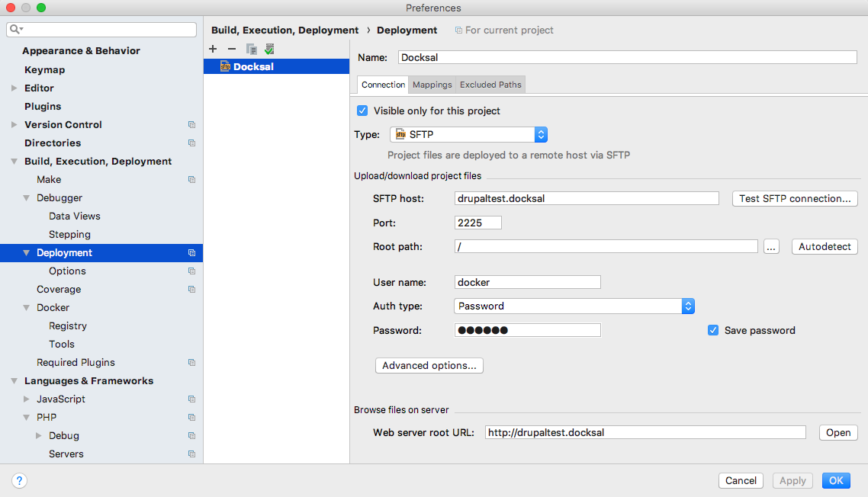The image size is (868, 497).
Task: Click the Advanced options button
Action: [x=429, y=366]
